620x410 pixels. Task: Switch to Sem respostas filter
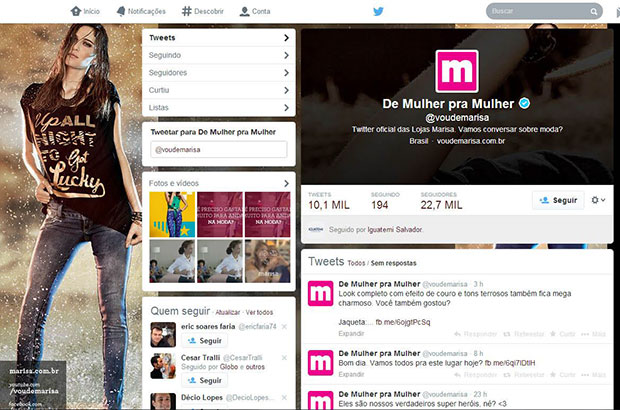393,263
